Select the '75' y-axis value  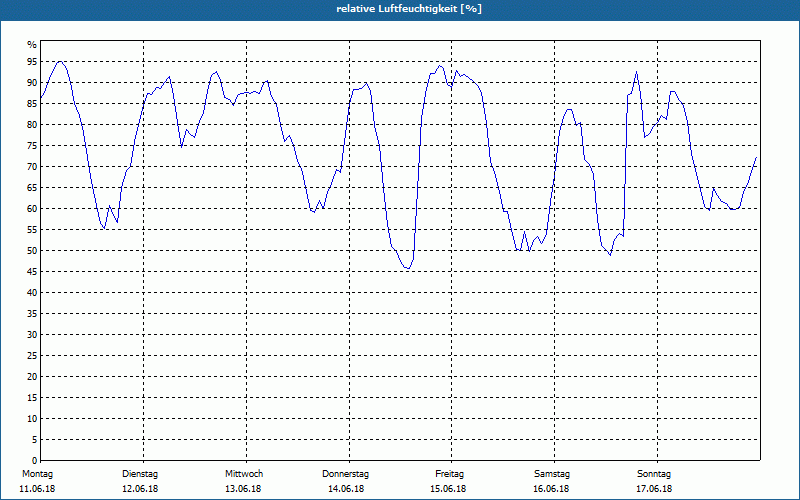click(x=32, y=145)
